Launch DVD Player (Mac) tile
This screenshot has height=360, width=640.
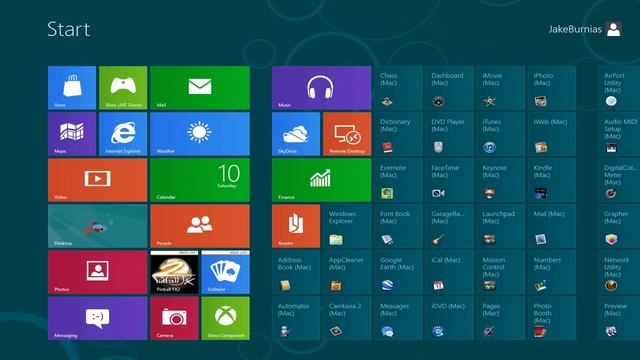449,134
